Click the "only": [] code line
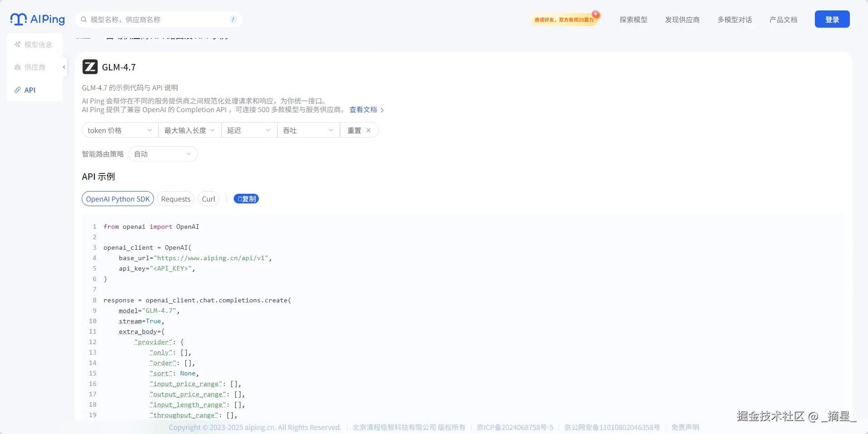Image resolution: width=868 pixels, height=434 pixels. tap(171, 352)
